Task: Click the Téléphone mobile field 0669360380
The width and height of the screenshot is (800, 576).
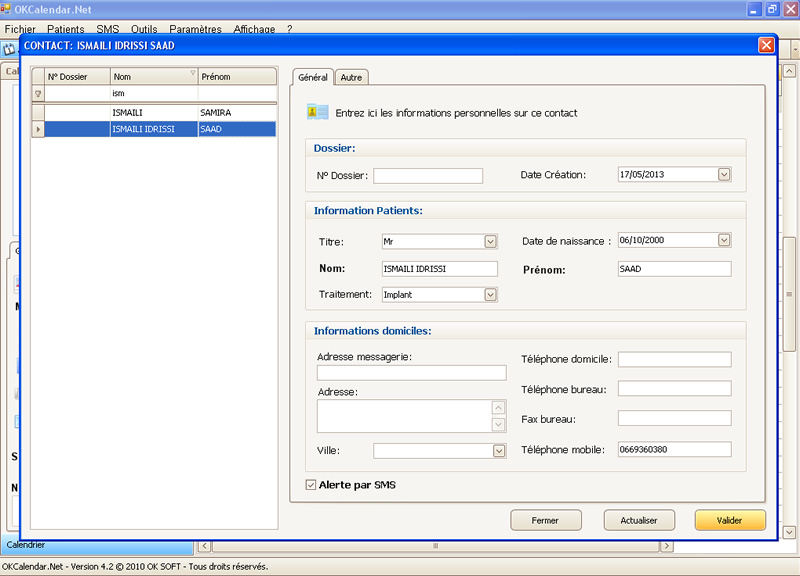Action: [674, 449]
